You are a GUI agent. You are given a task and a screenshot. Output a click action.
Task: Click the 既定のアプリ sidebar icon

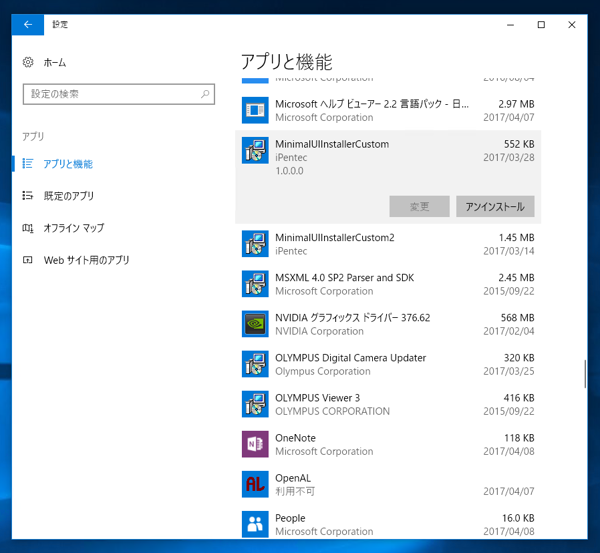(x=28, y=196)
